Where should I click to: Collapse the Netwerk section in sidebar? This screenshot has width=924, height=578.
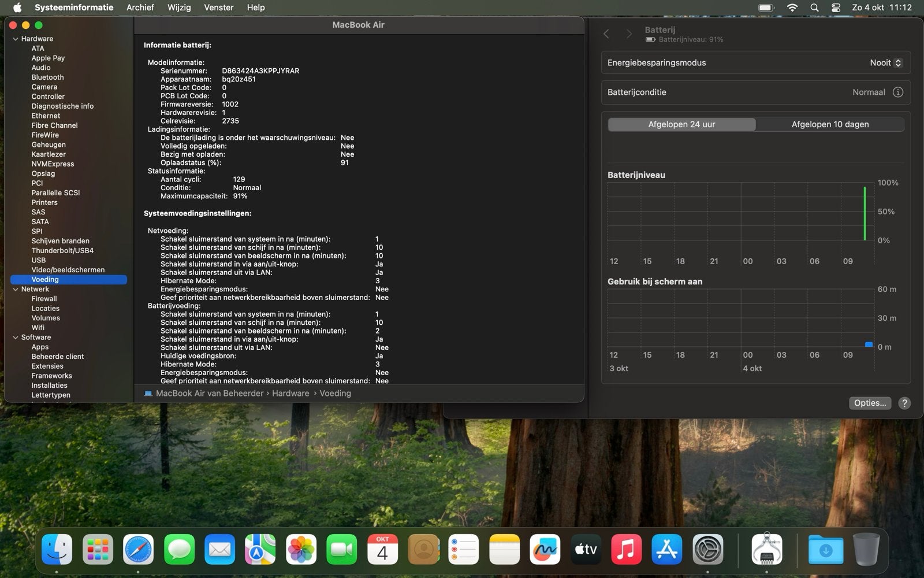pyautogui.click(x=16, y=289)
